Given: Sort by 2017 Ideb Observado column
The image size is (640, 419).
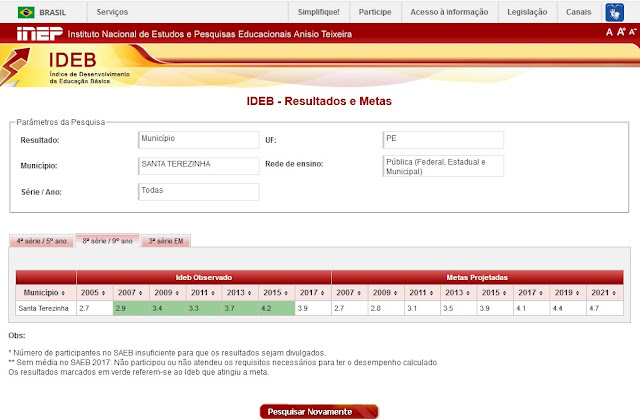Looking at the screenshot, I should point(311,291).
